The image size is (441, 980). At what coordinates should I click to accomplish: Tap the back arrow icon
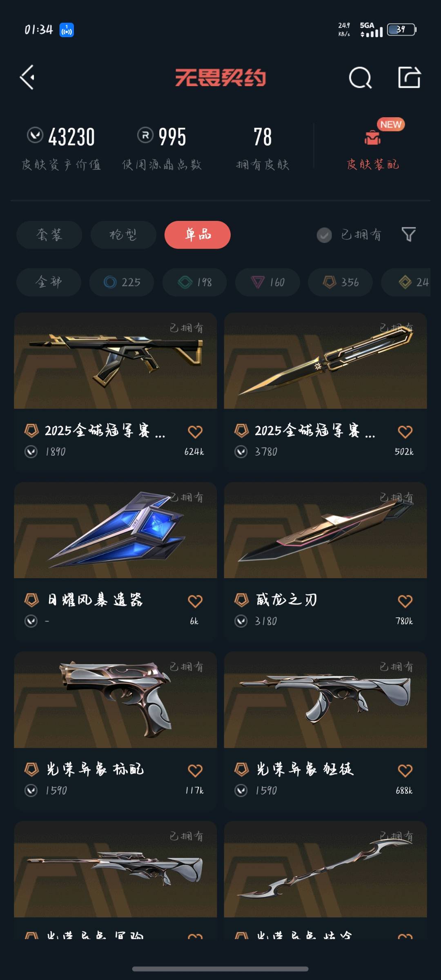point(27,77)
